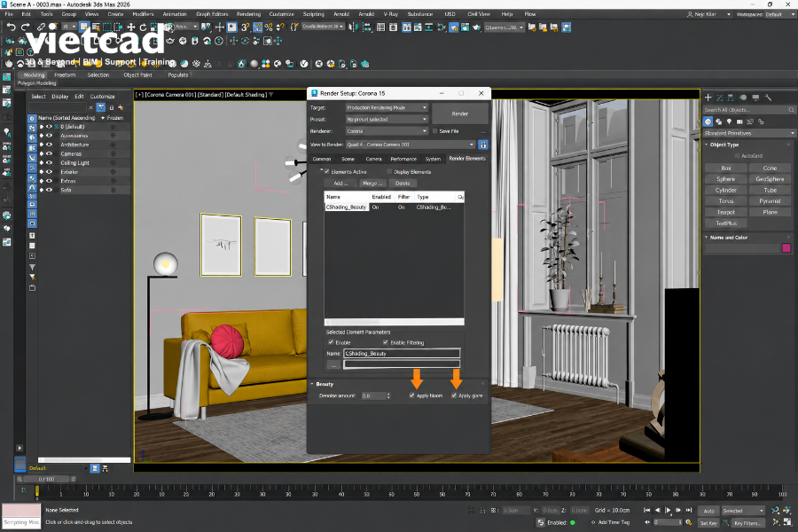Screen dimensions: 798x532
Task: Switch to the Camera tab in Render Setup
Action: coord(373,159)
